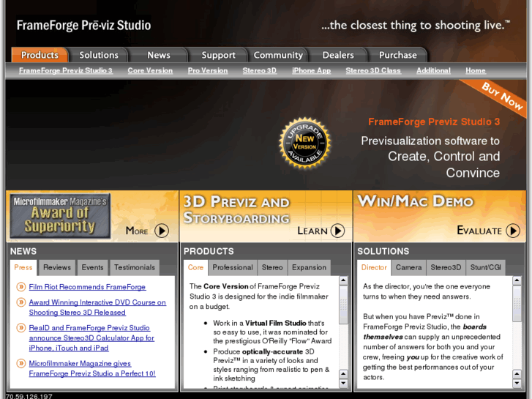Select the Reviews tab in News panel
Image resolution: width=532 pixels, height=399 pixels.
click(x=57, y=267)
